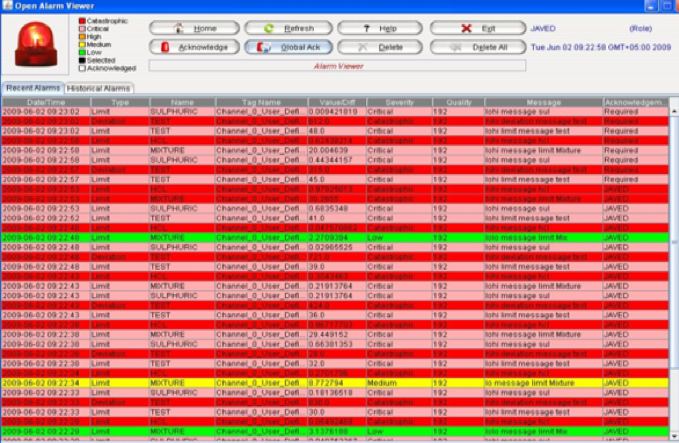Click the High orange legend swatch
This screenshot has width=679, height=443.
82,36
